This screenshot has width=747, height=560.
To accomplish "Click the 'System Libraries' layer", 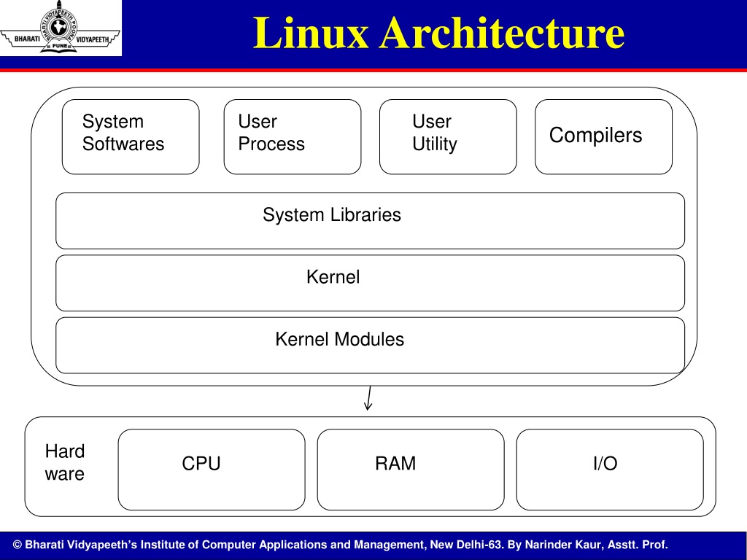I will tap(370, 221).
